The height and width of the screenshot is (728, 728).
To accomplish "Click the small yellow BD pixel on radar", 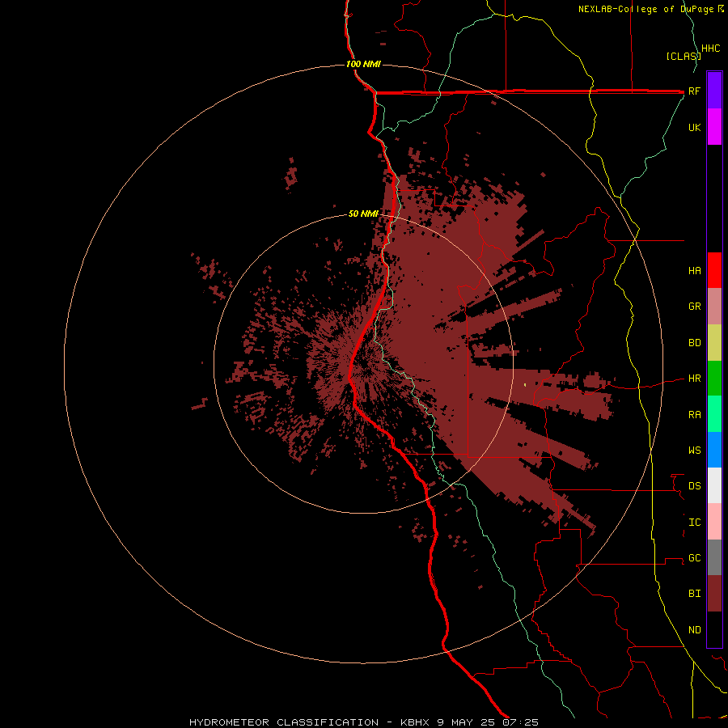I will click(x=525, y=384).
